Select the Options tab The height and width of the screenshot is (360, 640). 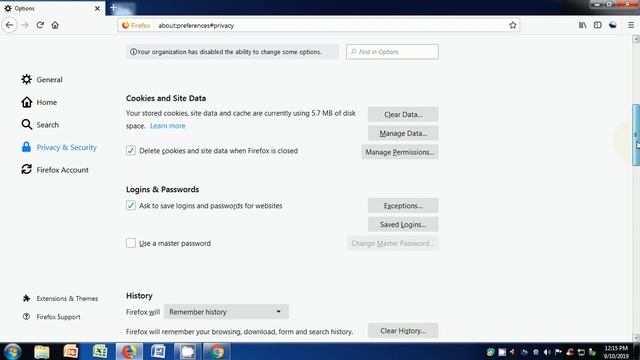coord(52,8)
